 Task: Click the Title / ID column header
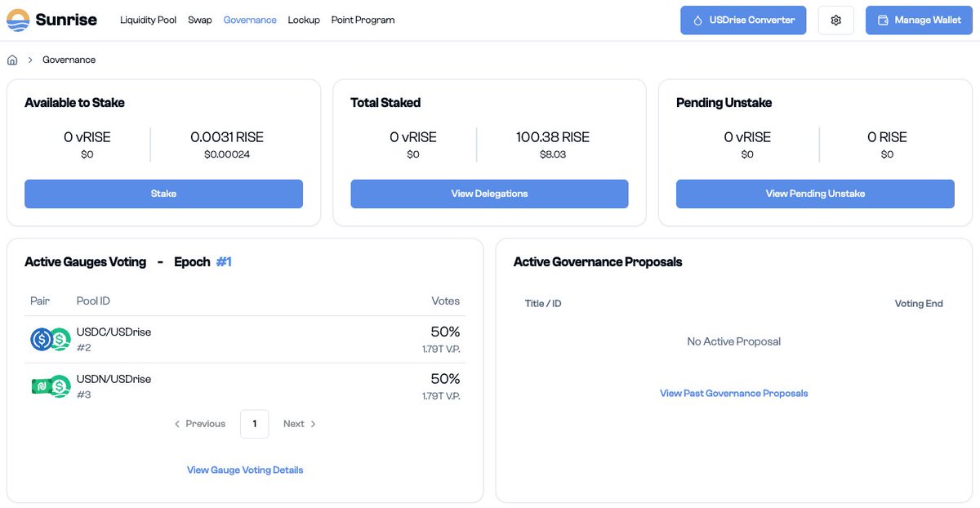[543, 303]
